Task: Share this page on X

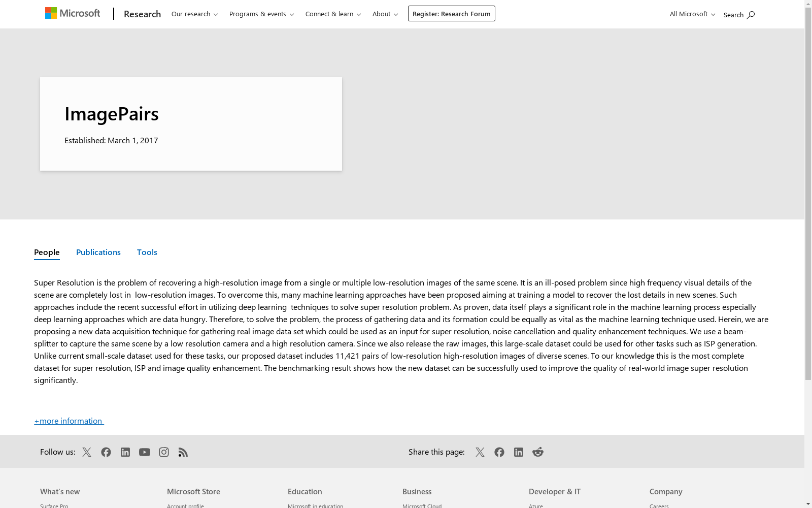Action: click(480, 452)
